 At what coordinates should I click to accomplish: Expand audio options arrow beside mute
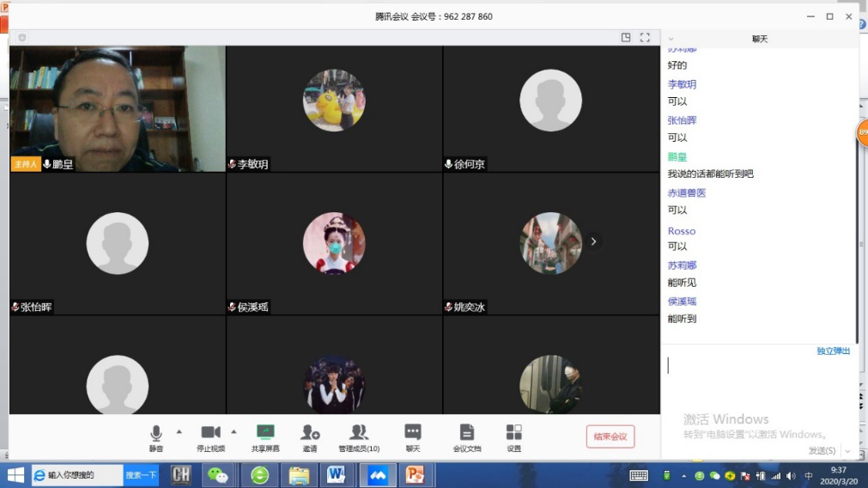point(179,431)
